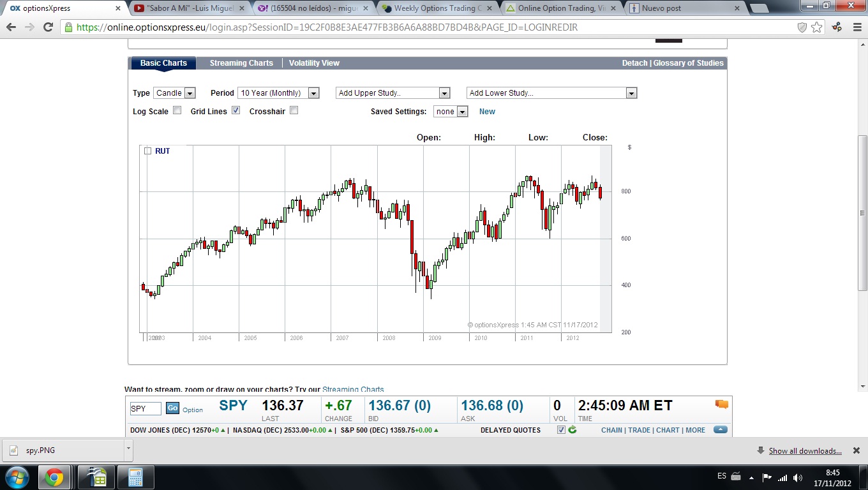
Task: Click ES language indicator in taskbar
Action: 722,476
